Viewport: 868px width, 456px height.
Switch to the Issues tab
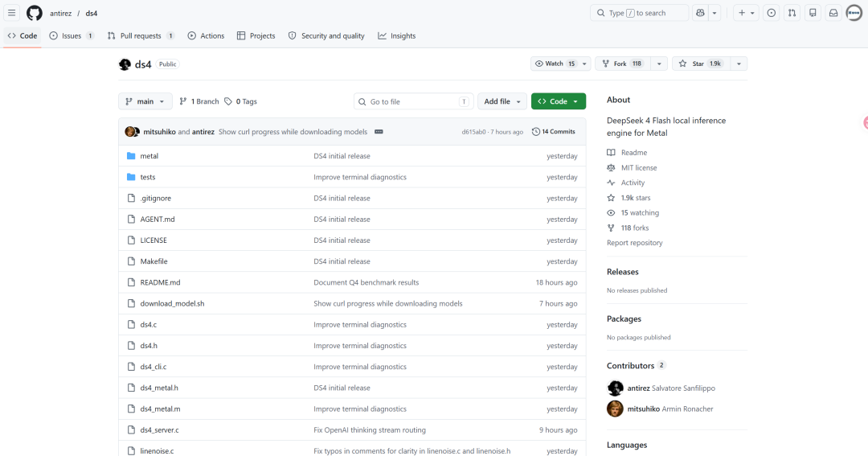72,35
